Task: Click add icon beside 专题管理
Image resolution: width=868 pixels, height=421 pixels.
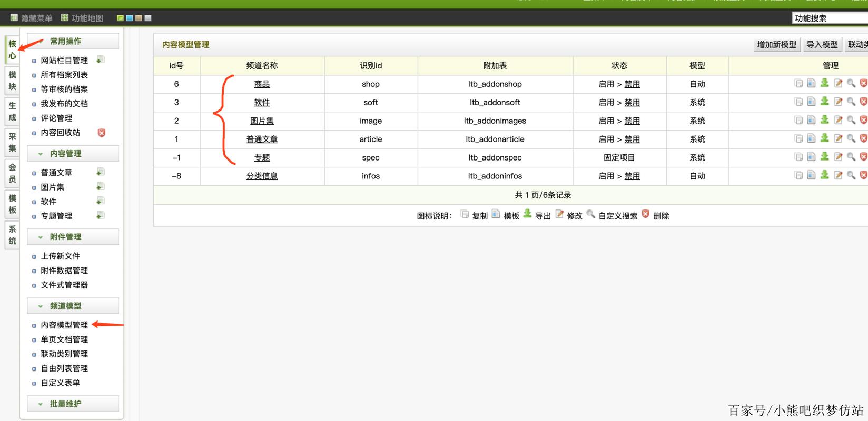Action: 101,216
